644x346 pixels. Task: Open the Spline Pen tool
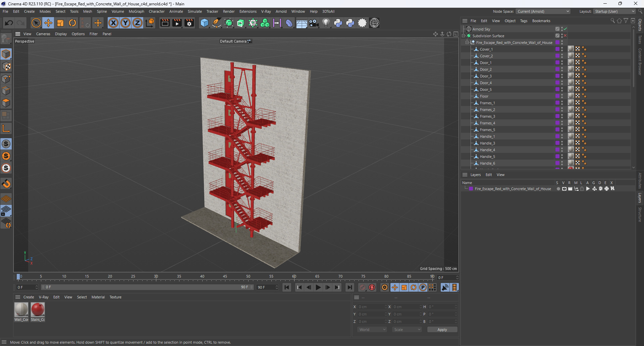[x=217, y=23]
